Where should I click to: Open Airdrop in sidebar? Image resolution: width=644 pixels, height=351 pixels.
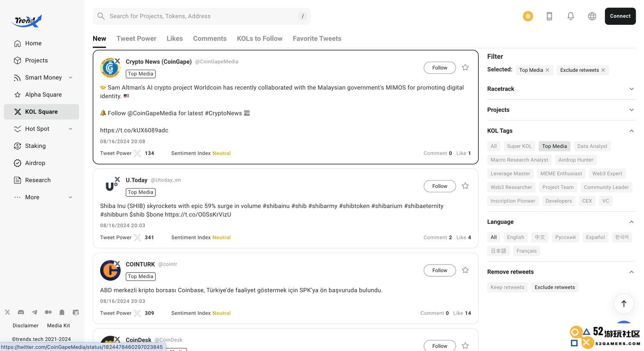pos(41,163)
